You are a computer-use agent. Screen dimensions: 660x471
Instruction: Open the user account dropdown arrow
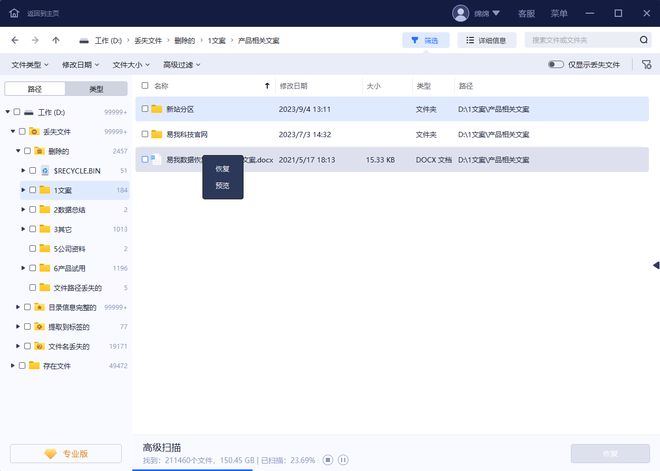(496, 13)
